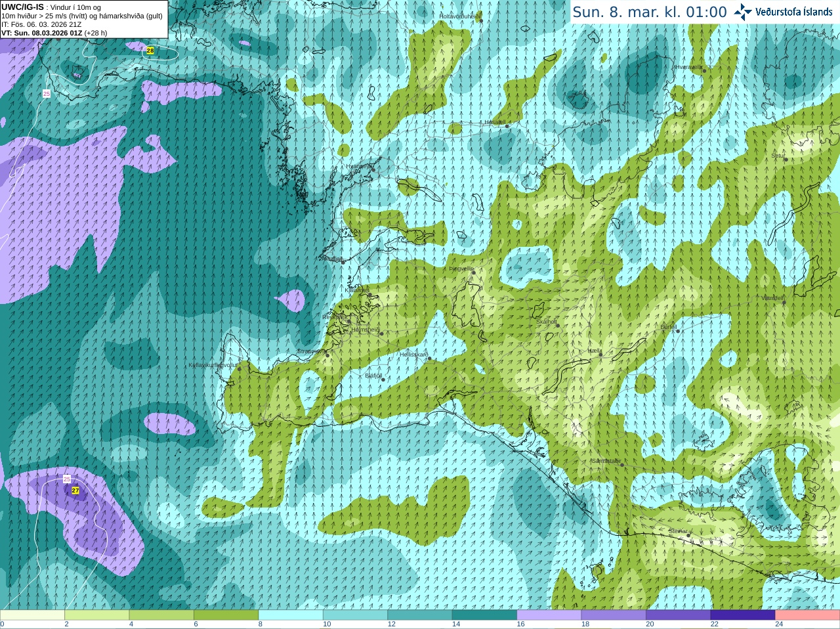Select the Straumsvík station marker
This screenshot has height=629, width=840.
[x=327, y=355]
